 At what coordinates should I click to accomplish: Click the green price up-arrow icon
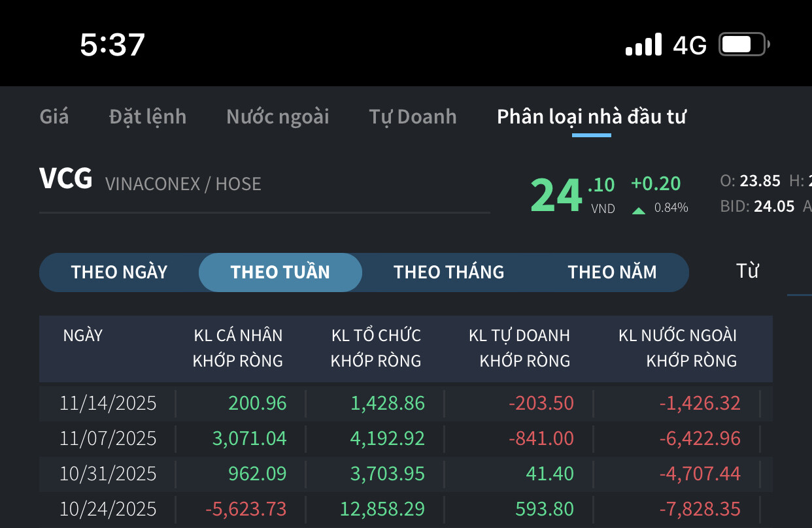639,210
